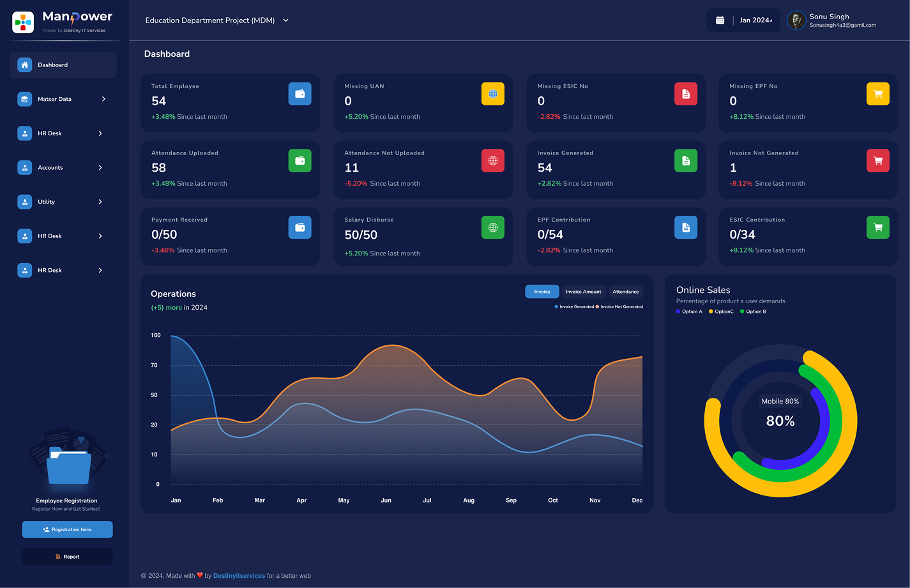Viewport: 910px width, 588px height.
Task: Expand the Matser Data sidebar menu
Action: tap(63, 99)
